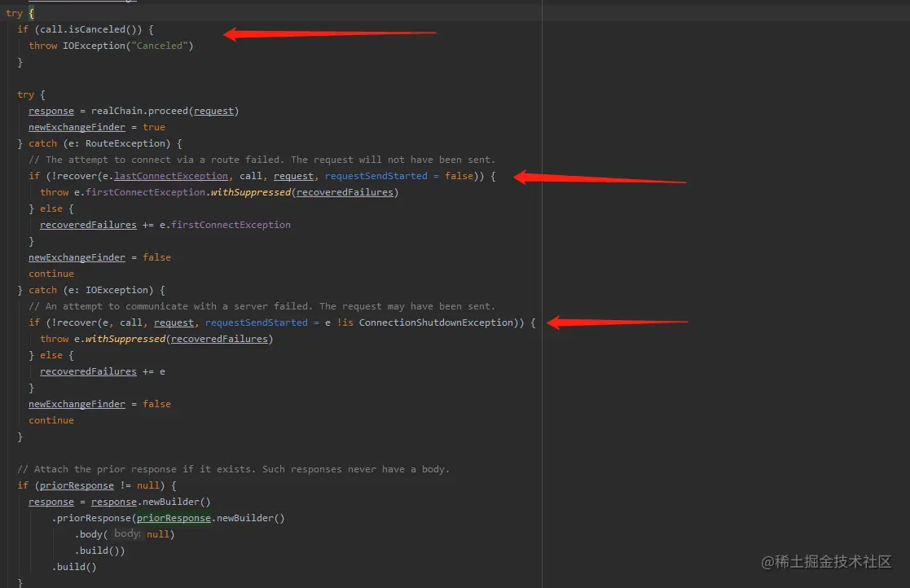Screen dimensions: 910x588
Task: Click realChain.proceed method call
Action: pyautogui.click(x=139, y=111)
